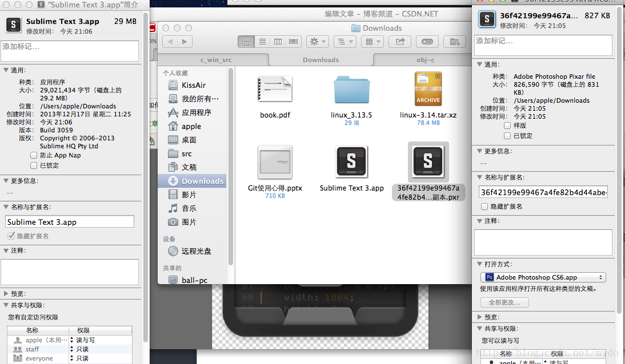Toggle 隐藏扩展名 checkbox in Sublime Text info

[11, 236]
